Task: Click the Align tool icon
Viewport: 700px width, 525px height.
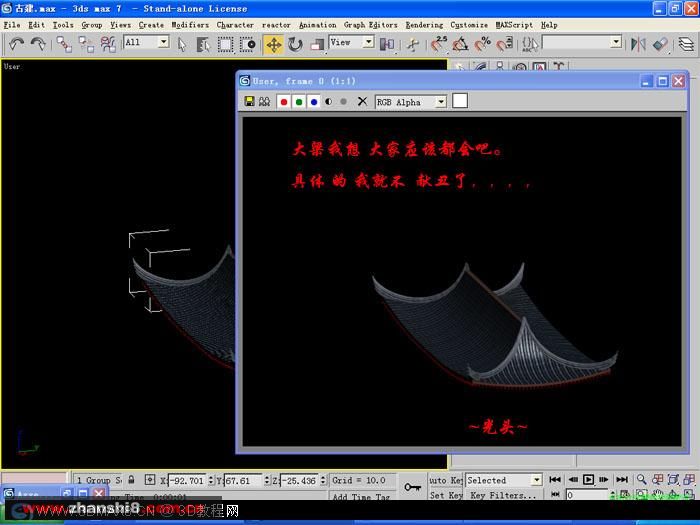Action: tap(660, 44)
